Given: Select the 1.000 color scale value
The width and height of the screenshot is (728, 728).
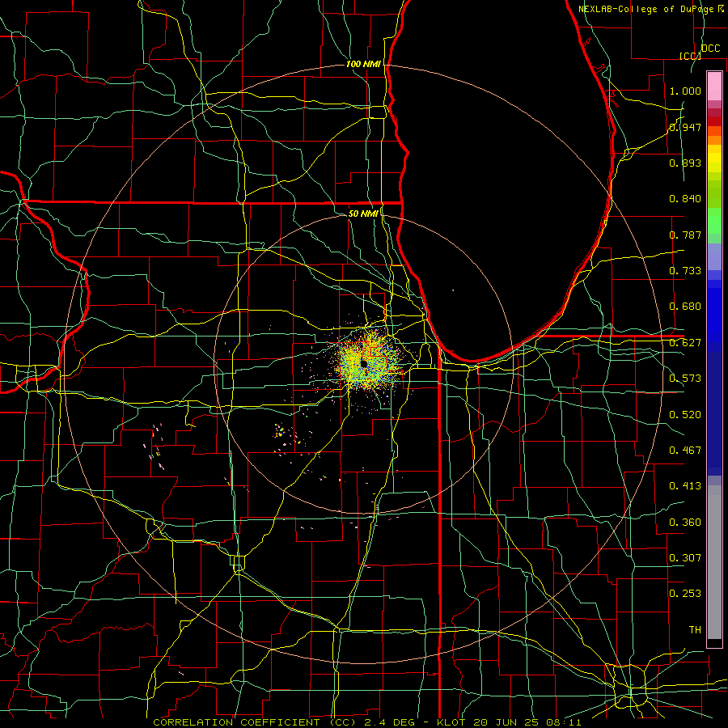Looking at the screenshot, I should coord(685,91).
